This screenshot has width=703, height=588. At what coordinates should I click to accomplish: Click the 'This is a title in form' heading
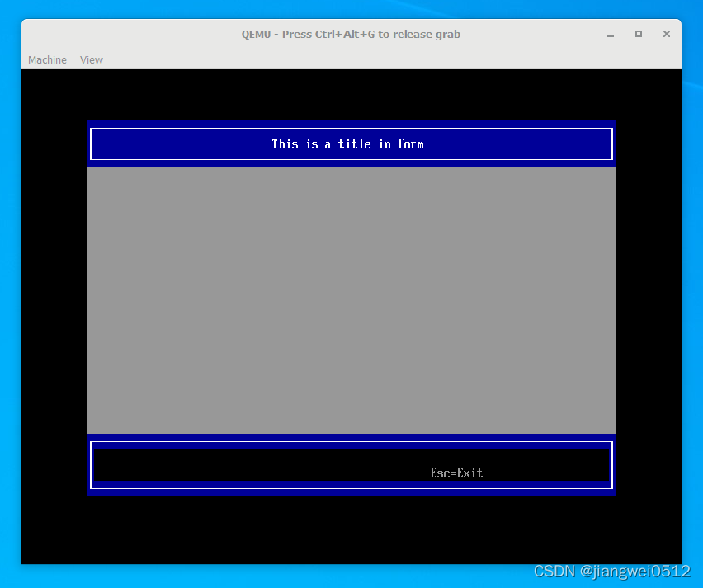click(347, 143)
